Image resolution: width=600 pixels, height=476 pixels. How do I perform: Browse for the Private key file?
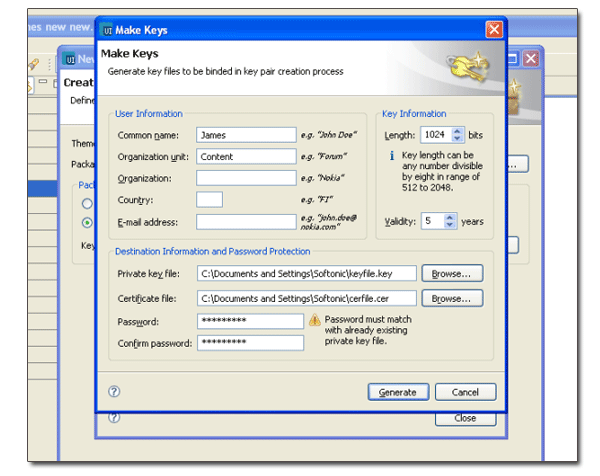[452, 273]
